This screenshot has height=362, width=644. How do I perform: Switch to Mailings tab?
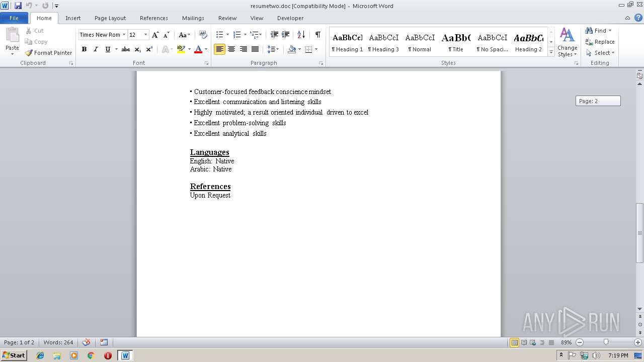[x=193, y=18]
